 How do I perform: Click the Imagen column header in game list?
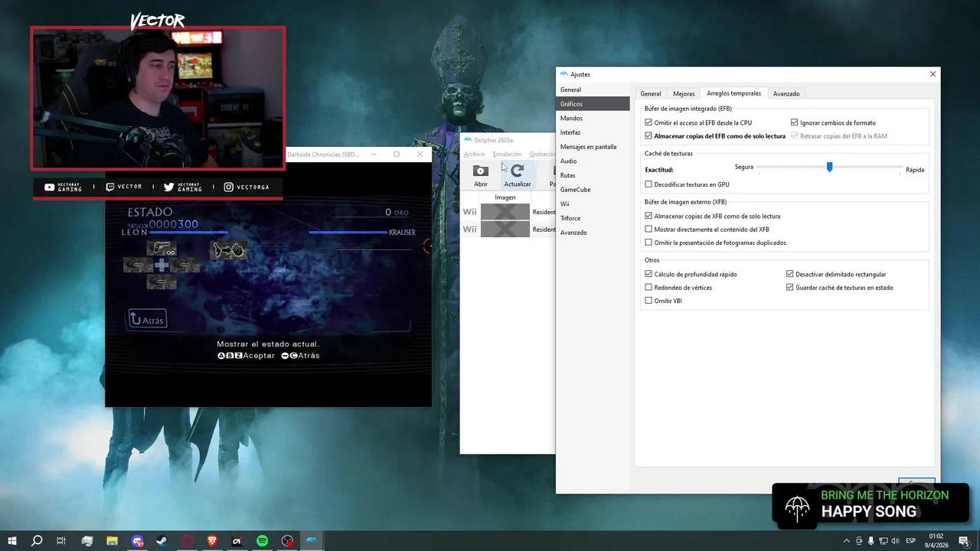pyautogui.click(x=505, y=197)
